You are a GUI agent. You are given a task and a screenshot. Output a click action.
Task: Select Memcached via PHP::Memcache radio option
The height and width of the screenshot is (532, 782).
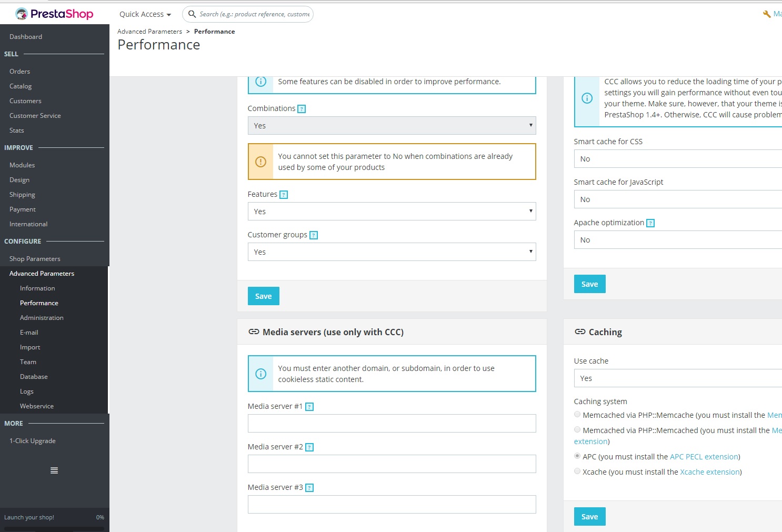(577, 415)
